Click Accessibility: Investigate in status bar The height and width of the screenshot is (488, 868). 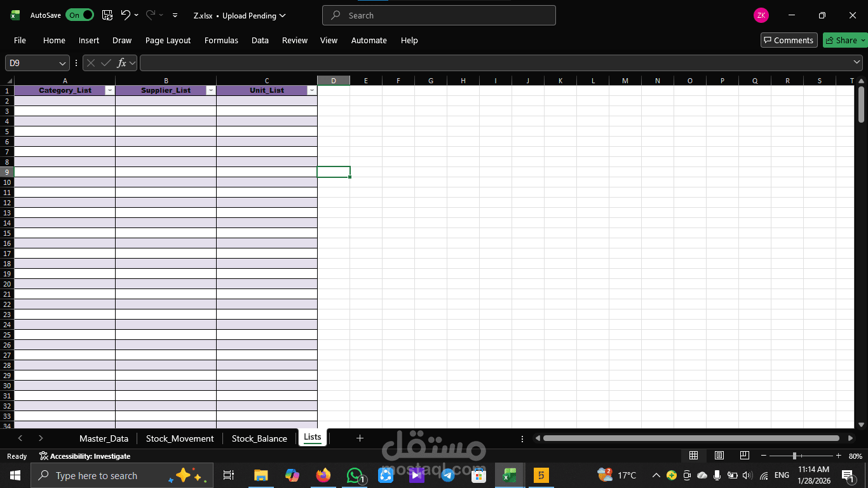[x=85, y=456]
